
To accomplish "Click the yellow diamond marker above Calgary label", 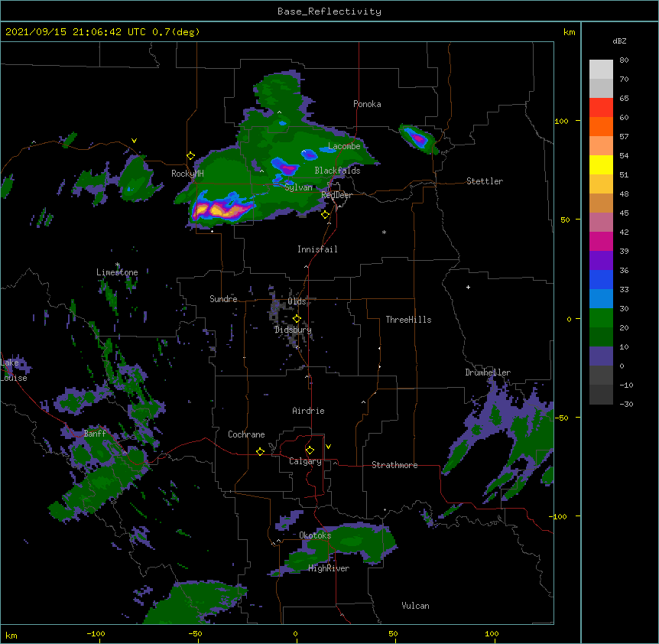I will click(x=310, y=450).
